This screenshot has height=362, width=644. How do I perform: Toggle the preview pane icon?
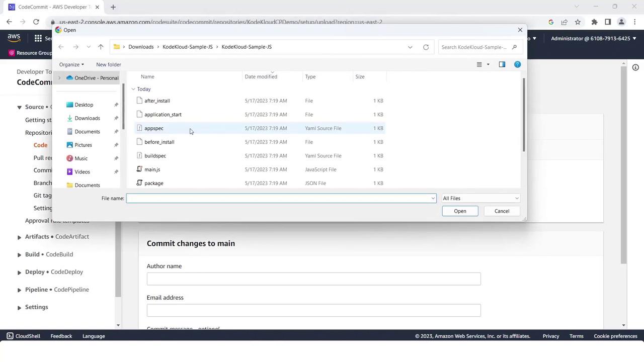coord(502,64)
